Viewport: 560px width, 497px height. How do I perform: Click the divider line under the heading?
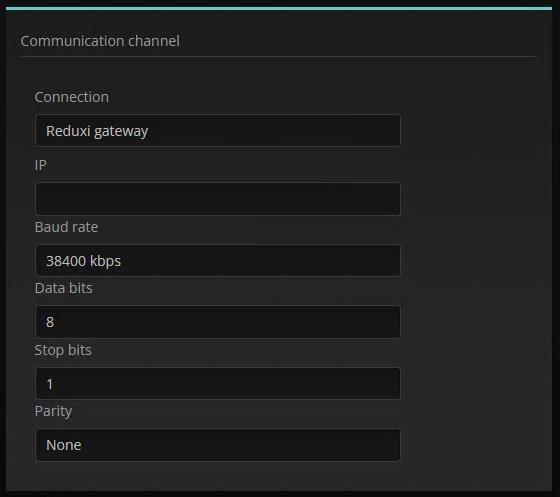[279, 56]
